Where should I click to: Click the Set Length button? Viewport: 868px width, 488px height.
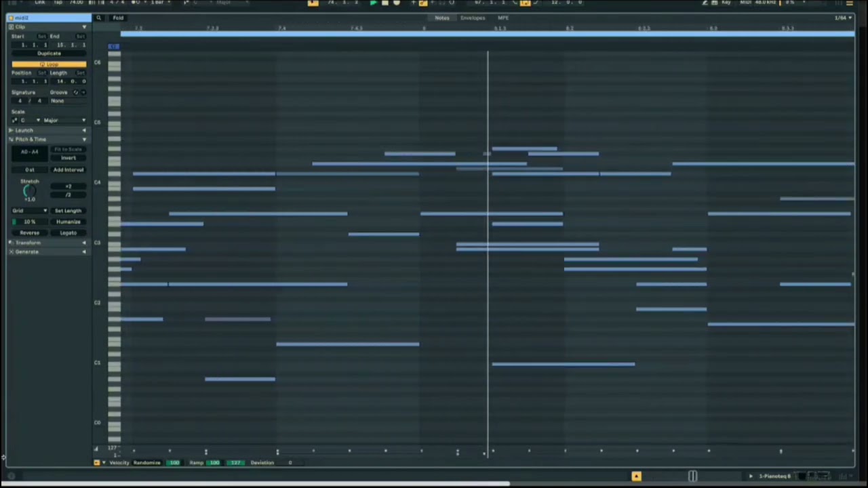click(x=68, y=211)
